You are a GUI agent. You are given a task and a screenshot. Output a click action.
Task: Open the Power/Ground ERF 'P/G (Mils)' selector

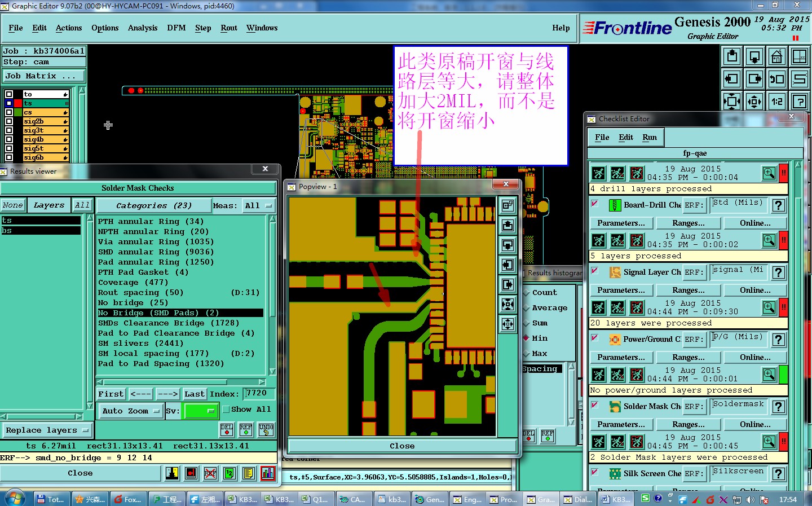tap(738, 338)
